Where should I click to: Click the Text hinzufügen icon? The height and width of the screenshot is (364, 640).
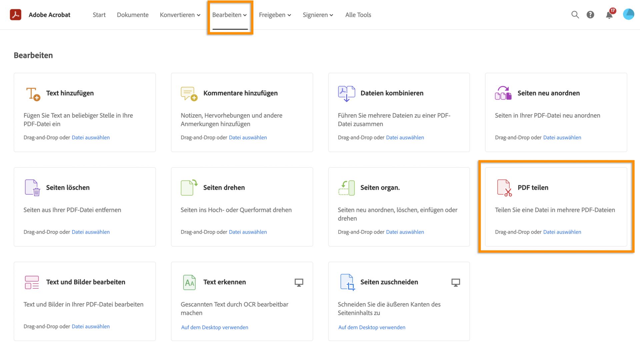(x=33, y=94)
